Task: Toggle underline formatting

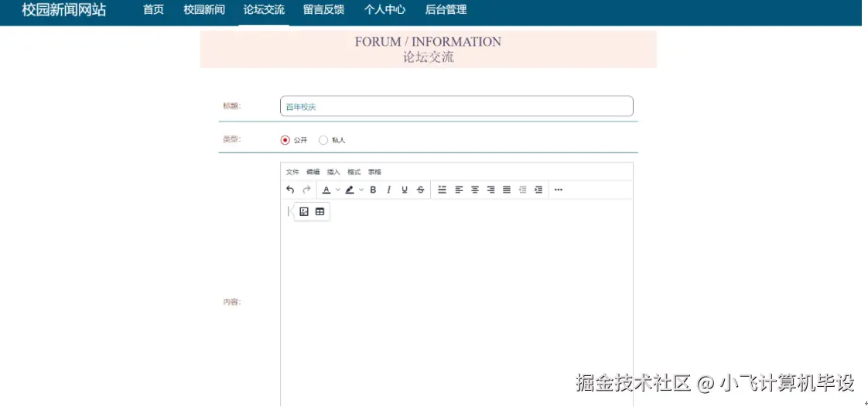Action: tap(405, 190)
